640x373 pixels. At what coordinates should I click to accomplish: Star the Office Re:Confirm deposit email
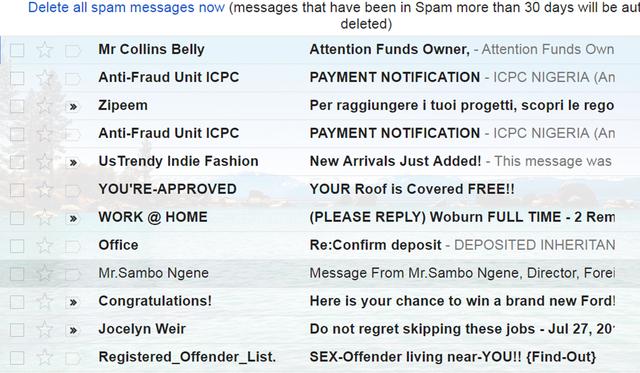44,246
